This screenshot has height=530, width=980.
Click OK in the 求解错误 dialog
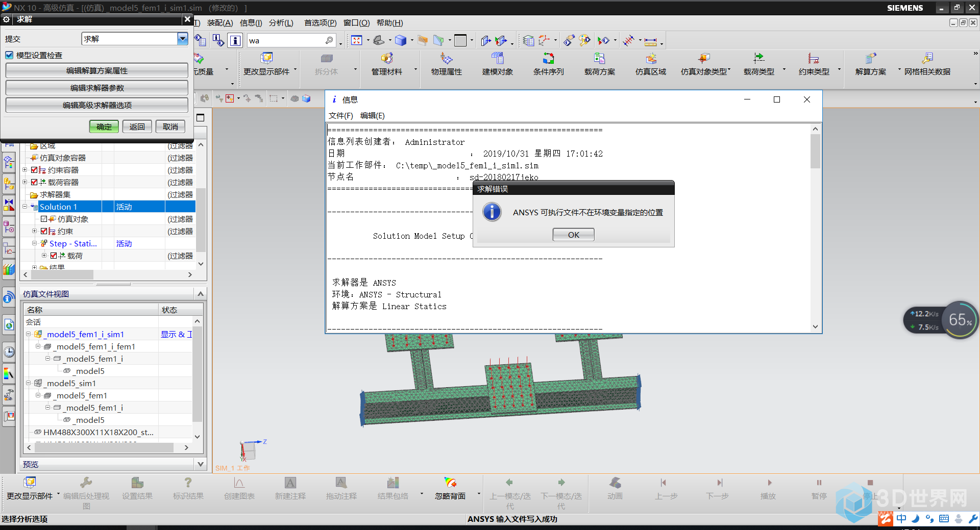click(x=574, y=235)
